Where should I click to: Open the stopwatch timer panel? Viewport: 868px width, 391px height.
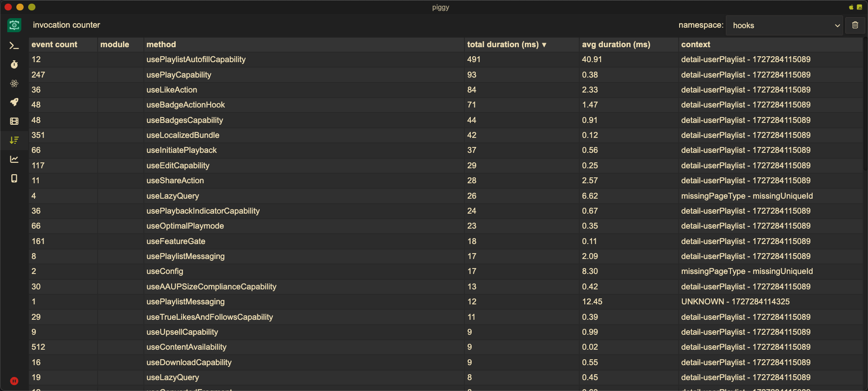coord(14,64)
